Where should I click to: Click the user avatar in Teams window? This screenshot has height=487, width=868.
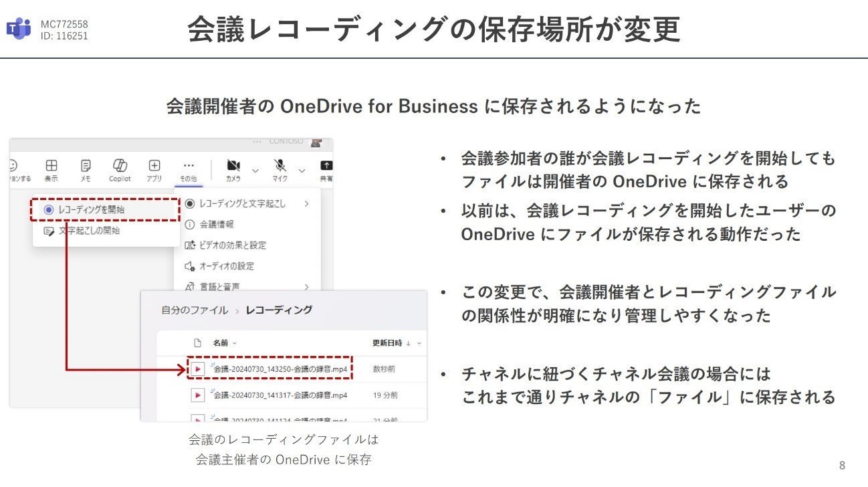[317, 142]
